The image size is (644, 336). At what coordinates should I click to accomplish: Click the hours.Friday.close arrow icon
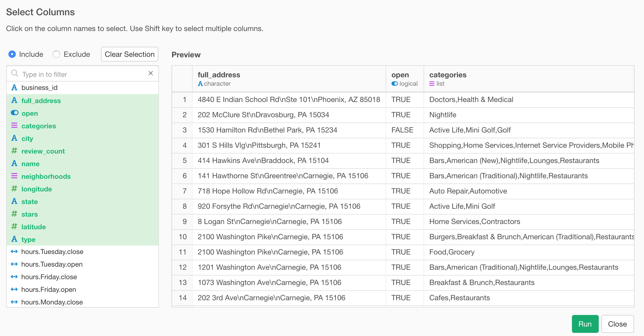coord(14,277)
